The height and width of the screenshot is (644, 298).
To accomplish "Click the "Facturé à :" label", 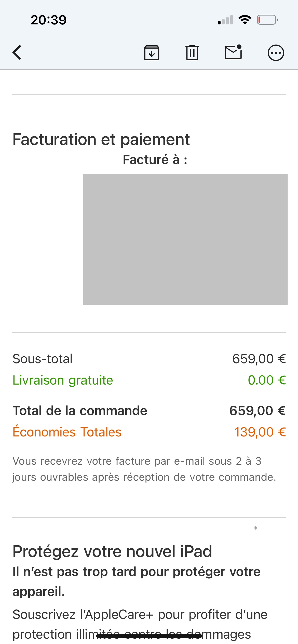I will click(155, 160).
